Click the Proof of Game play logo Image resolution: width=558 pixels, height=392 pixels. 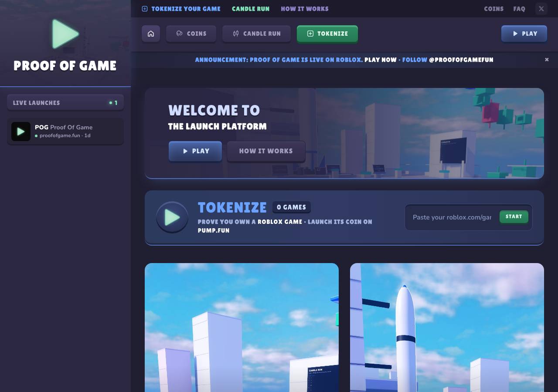point(65,34)
